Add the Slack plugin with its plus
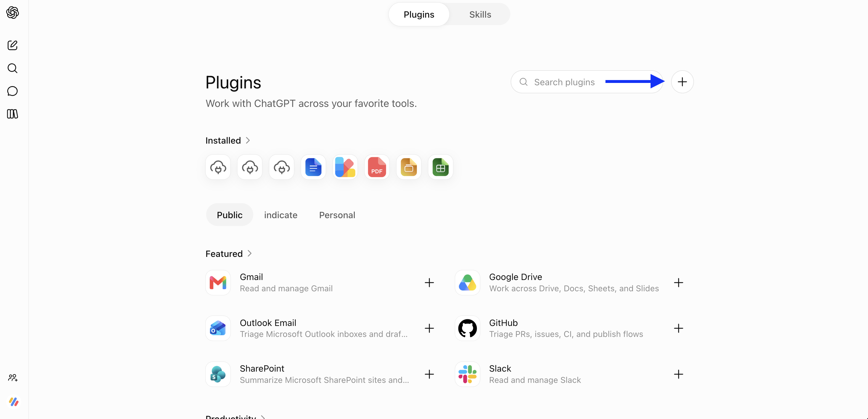 (x=678, y=374)
